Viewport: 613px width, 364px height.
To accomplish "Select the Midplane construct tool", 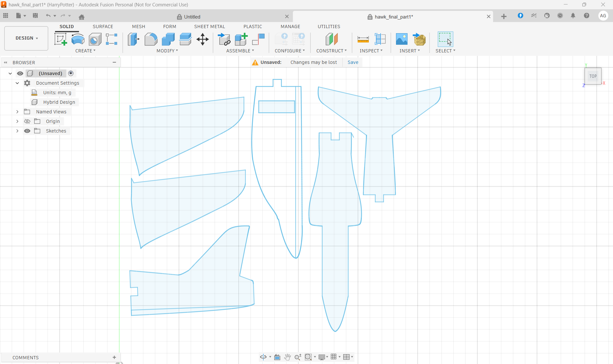I will (332, 39).
